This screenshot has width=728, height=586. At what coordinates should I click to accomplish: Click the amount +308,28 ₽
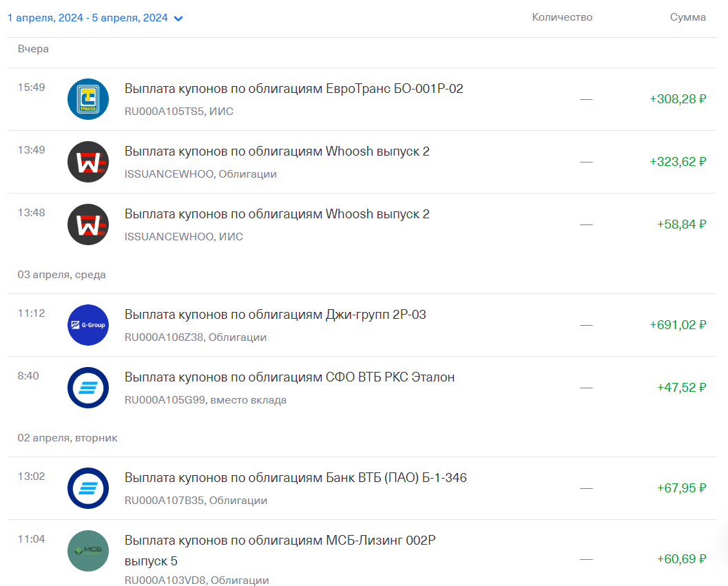click(x=678, y=99)
